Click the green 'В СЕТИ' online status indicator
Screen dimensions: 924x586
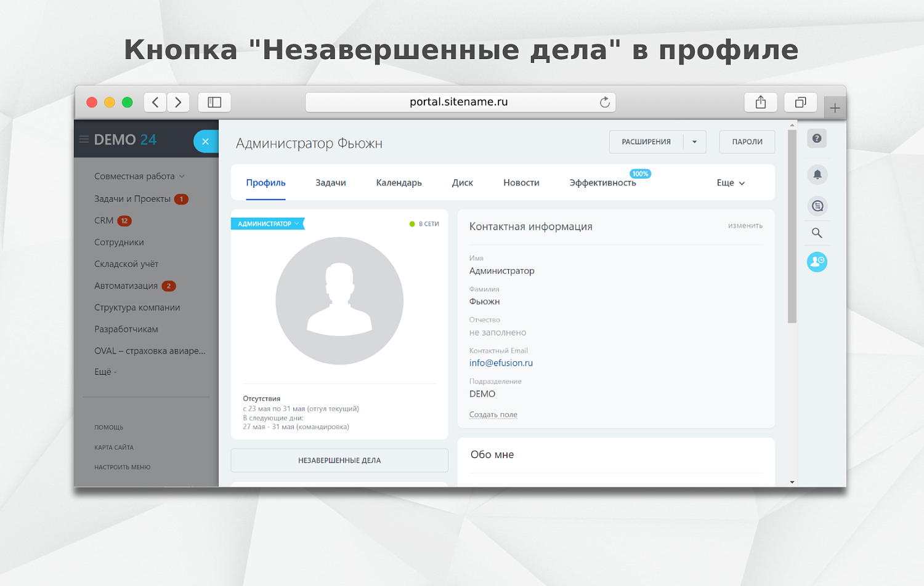point(424,223)
